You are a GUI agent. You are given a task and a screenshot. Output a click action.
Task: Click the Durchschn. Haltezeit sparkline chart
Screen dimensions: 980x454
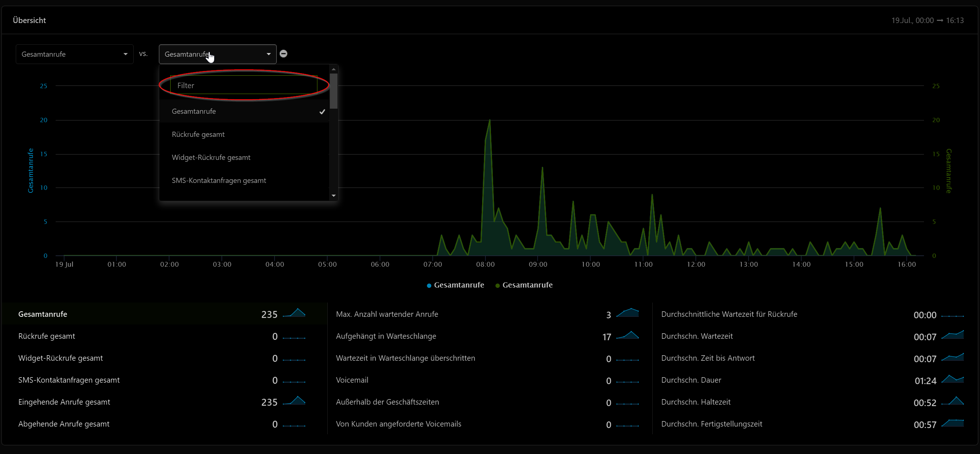pyautogui.click(x=952, y=401)
